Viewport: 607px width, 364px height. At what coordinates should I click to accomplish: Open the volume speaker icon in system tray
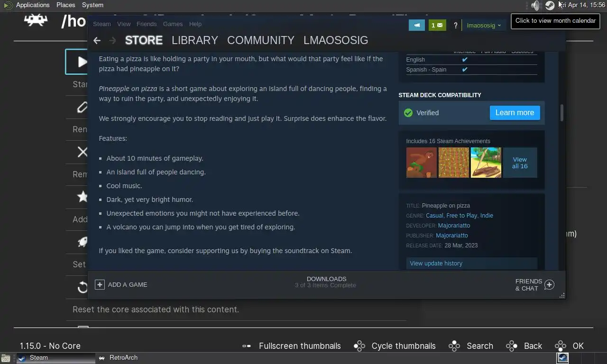(536, 5)
